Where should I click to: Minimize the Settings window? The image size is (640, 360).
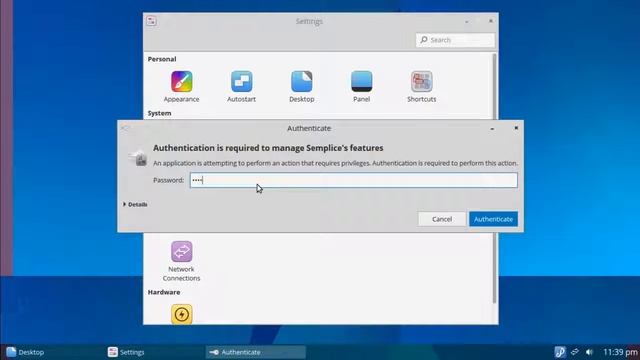[467, 21]
